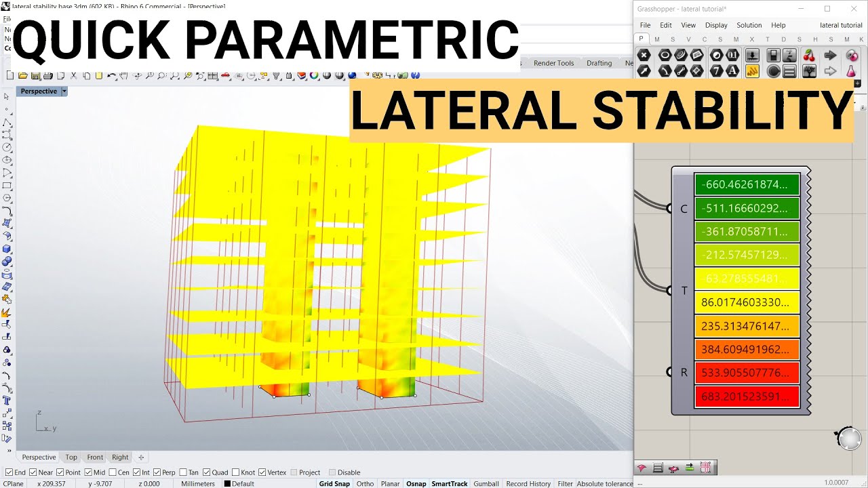Screen dimensions: 868x488
Task: Select the Rectangle tool in left sidebar
Action: coord(7,185)
